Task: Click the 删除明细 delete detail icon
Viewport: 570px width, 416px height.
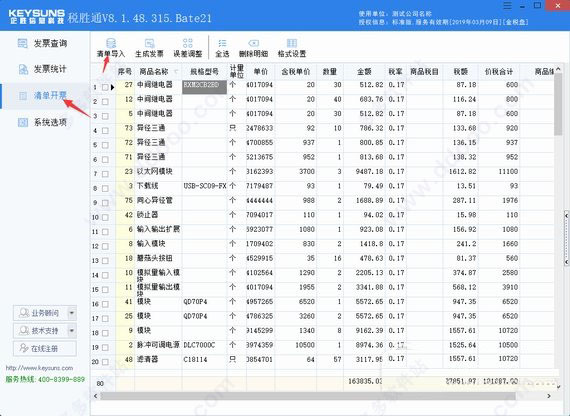Action: [x=253, y=43]
